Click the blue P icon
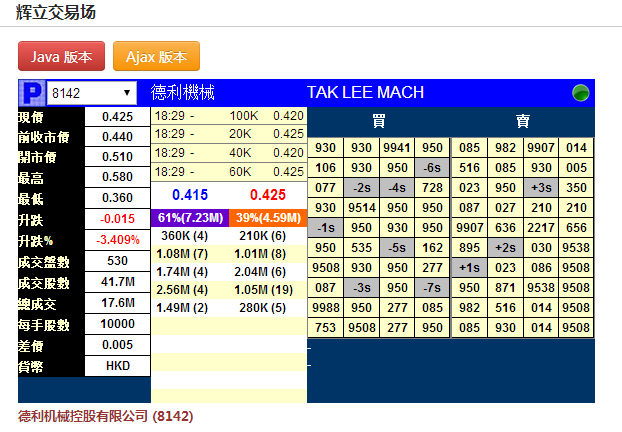 coord(32,93)
